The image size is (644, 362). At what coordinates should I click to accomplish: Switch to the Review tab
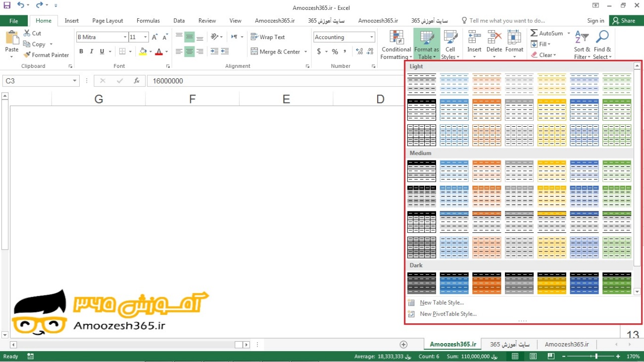tap(207, 21)
